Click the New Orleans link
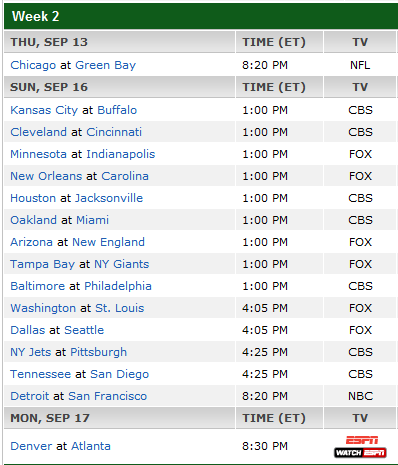Screen dimensions: 398x465 pos(46,176)
